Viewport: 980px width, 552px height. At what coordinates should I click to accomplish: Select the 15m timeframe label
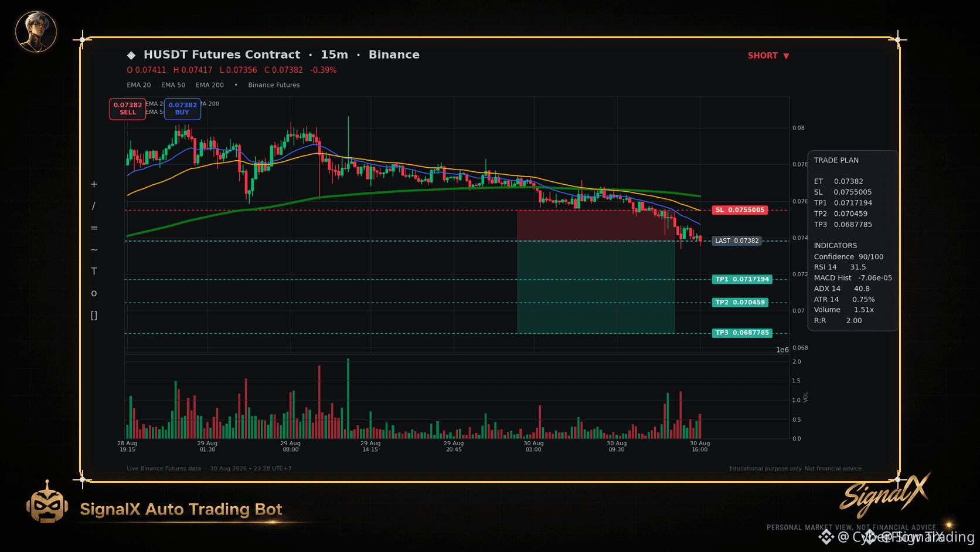point(334,55)
